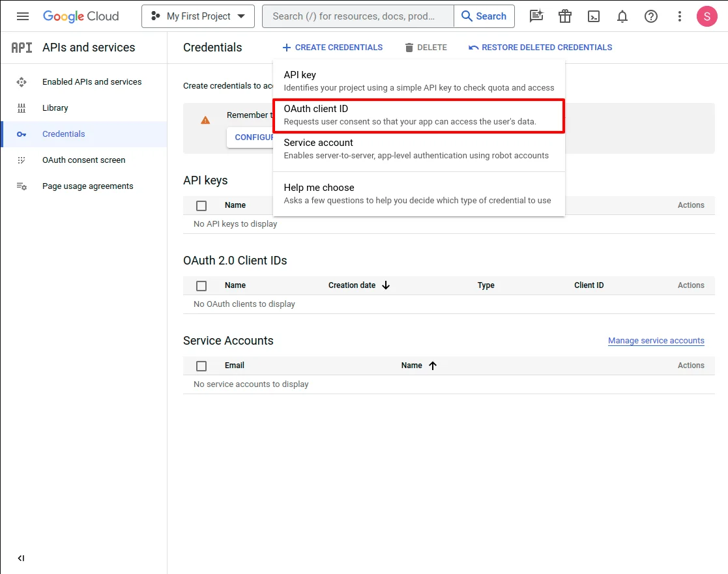This screenshot has width=728, height=574.
Task: Sort OAuth clients by Creation date
Action: [x=351, y=285]
